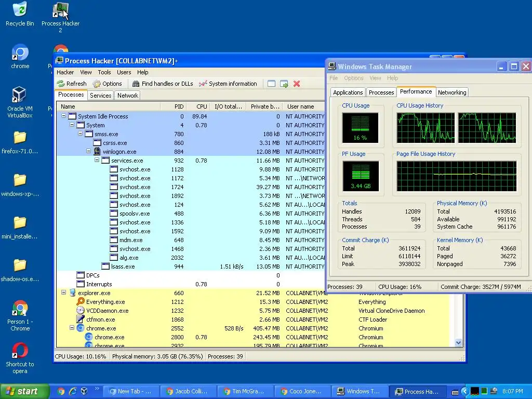
Task: Open the Process Hacker 2 desktop shortcut
Action: [60, 18]
